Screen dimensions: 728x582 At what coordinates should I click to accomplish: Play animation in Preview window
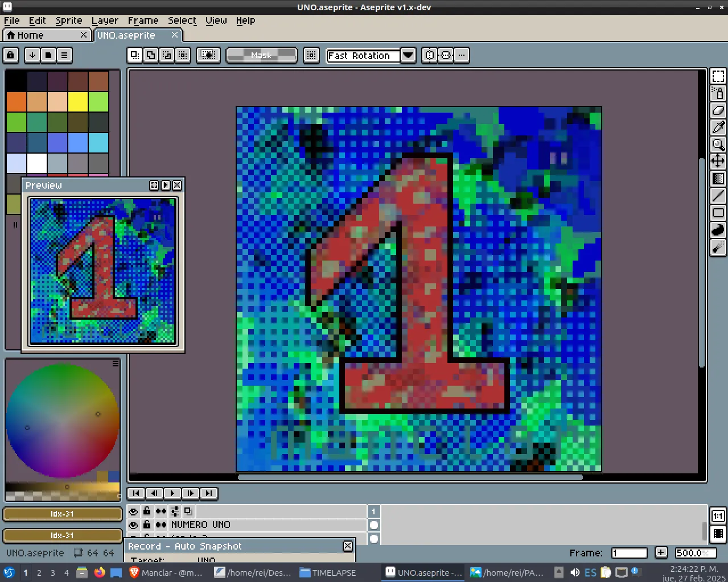[166, 185]
